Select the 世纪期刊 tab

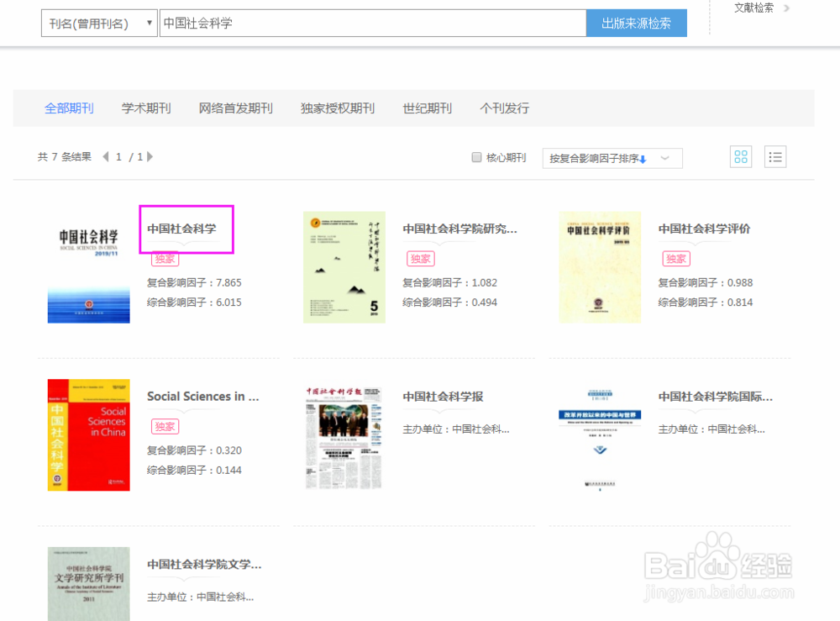click(427, 108)
